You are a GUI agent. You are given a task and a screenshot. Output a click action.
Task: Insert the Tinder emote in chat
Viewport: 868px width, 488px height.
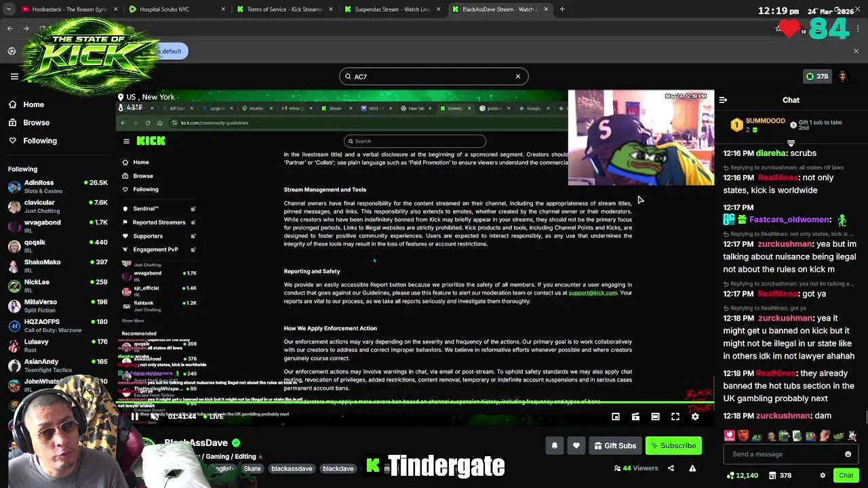730,436
